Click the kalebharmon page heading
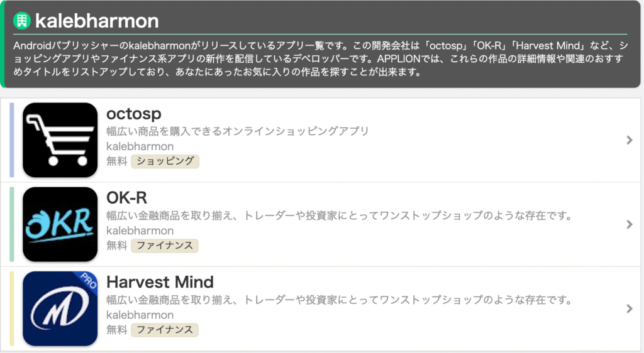Viewport: 644px width, 353px height. click(x=97, y=21)
